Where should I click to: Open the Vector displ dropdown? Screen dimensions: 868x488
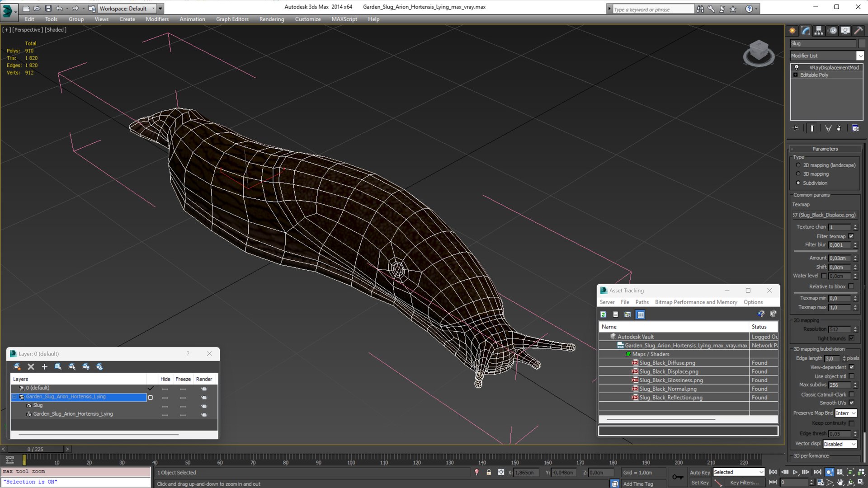coord(840,444)
